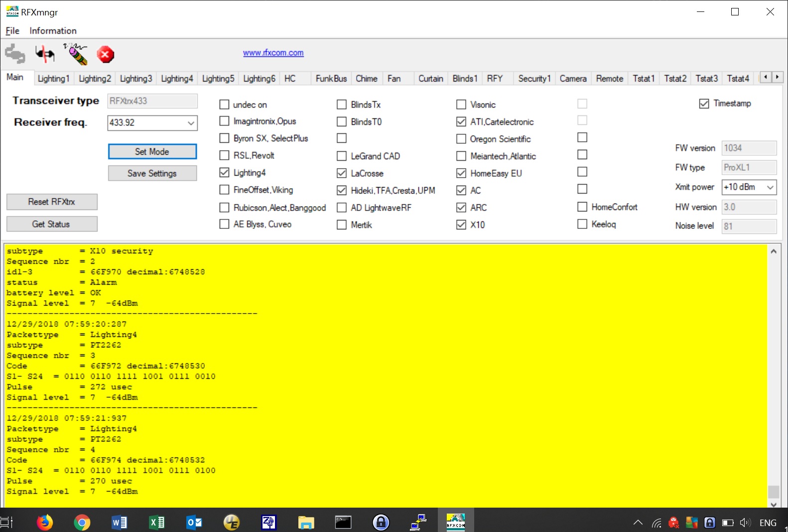Enable the Oregon Scientific checkbox

coord(461,139)
